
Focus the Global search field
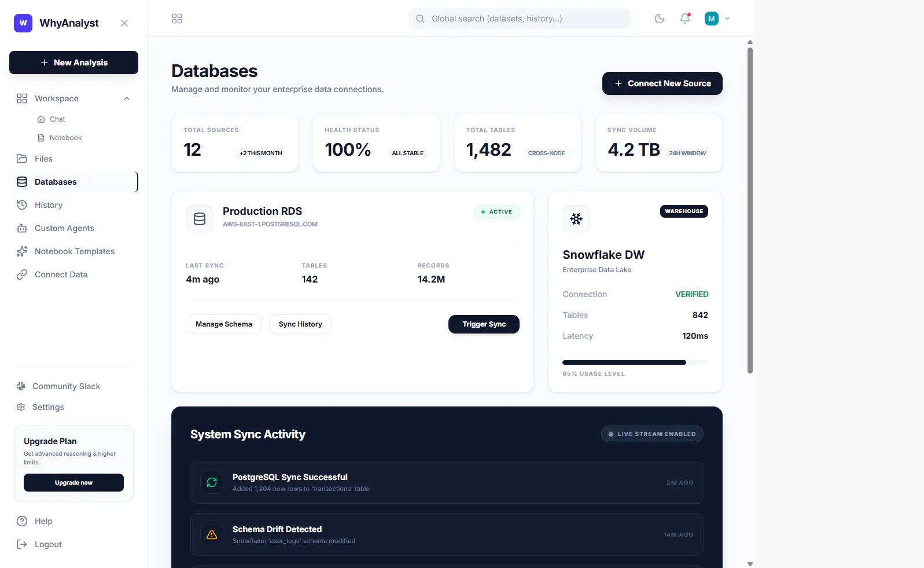pos(520,19)
